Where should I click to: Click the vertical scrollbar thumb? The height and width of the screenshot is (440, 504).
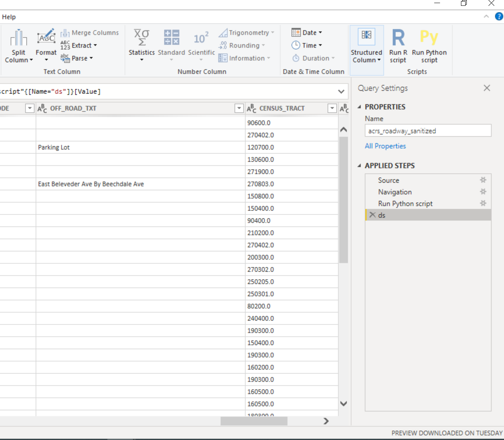tap(343, 200)
